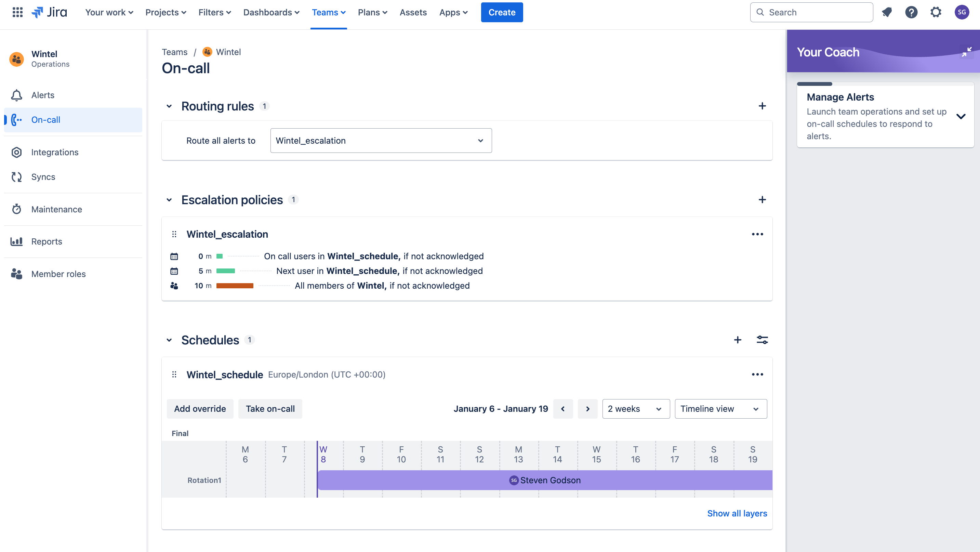
Task: Grab the Wintel_schedule drag handle
Action: (174, 374)
